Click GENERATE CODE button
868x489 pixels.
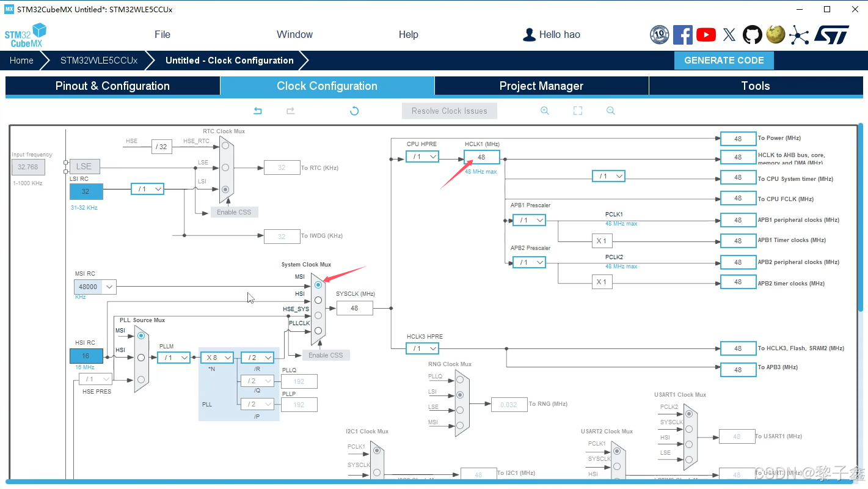click(724, 61)
